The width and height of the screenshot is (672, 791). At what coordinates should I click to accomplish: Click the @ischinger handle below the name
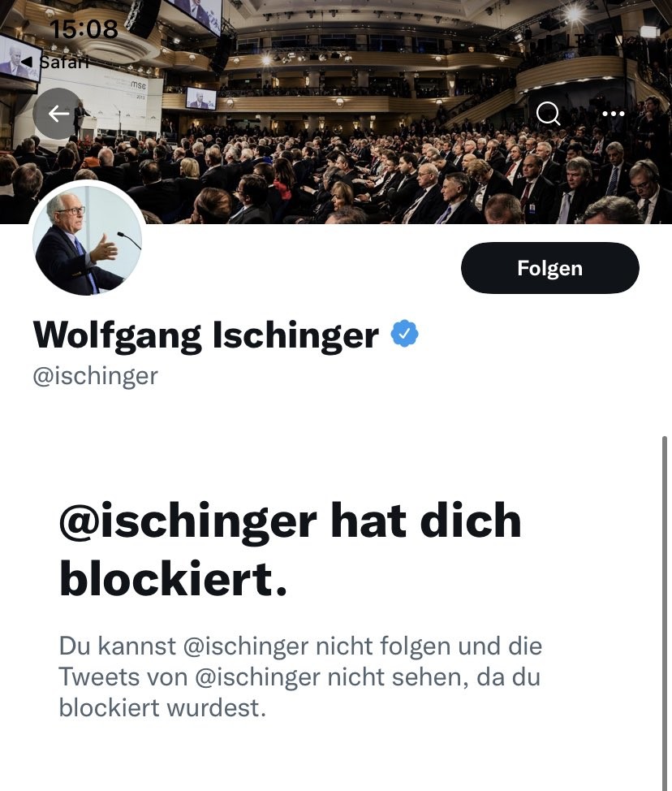(95, 376)
